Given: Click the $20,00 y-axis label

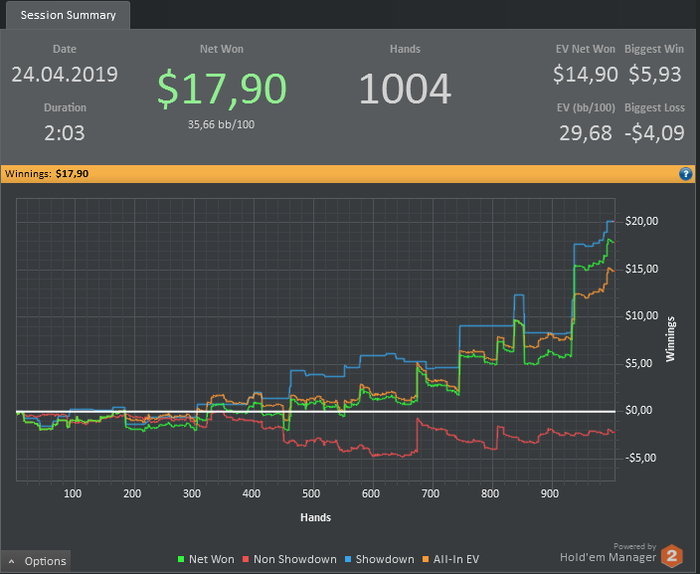Looking at the screenshot, I should click(x=642, y=221).
